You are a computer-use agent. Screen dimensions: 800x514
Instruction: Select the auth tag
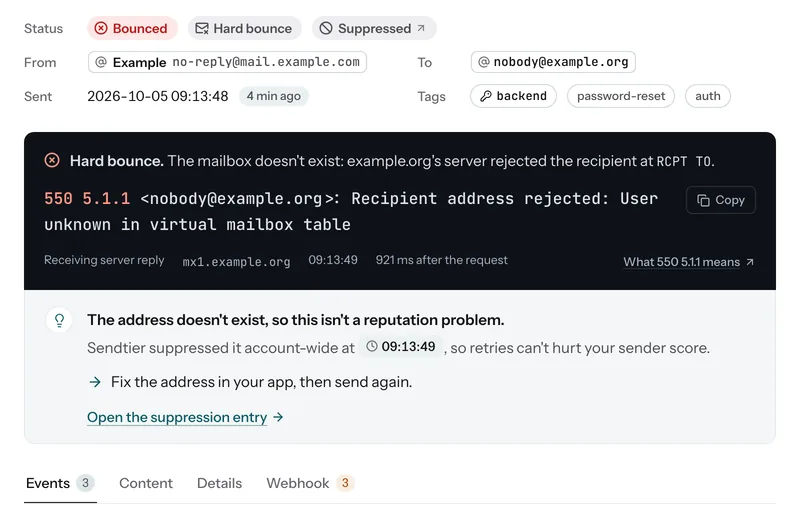(x=708, y=96)
